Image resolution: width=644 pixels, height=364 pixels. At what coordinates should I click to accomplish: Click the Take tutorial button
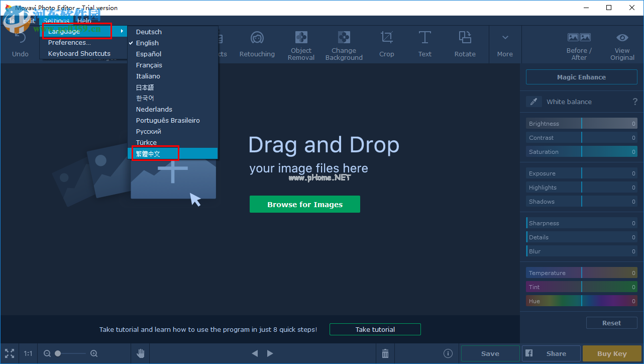(375, 329)
